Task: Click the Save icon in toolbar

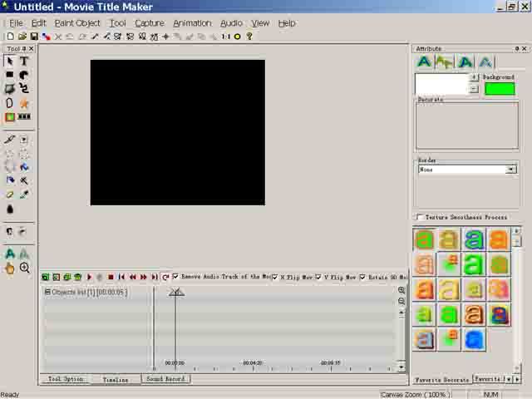Action: 33,37
